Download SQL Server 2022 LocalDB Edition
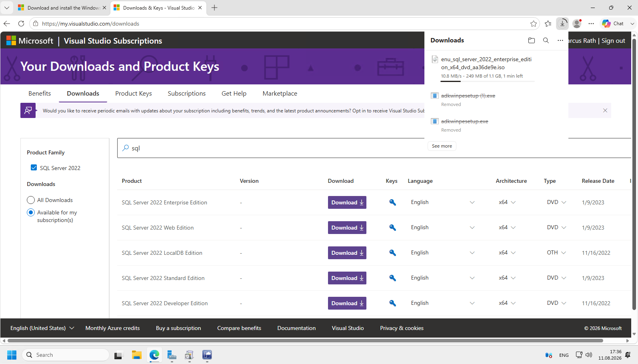 click(x=347, y=253)
